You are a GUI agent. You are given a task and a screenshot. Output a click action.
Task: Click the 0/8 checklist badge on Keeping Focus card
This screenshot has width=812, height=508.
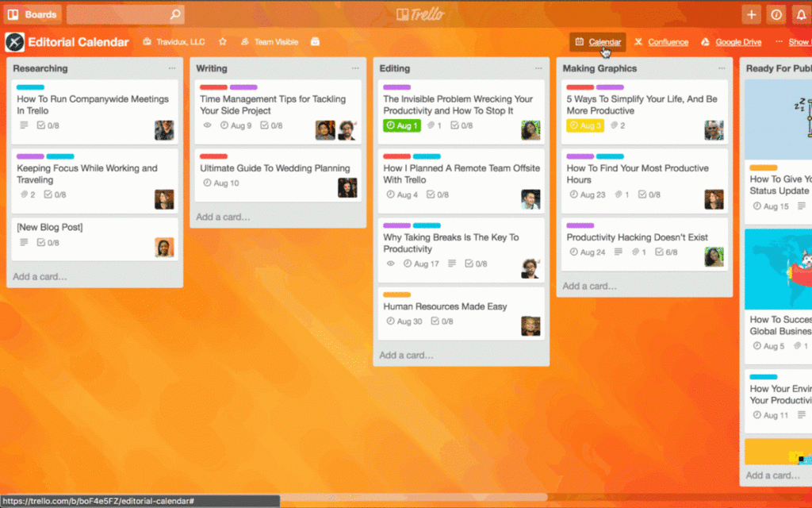(x=55, y=195)
